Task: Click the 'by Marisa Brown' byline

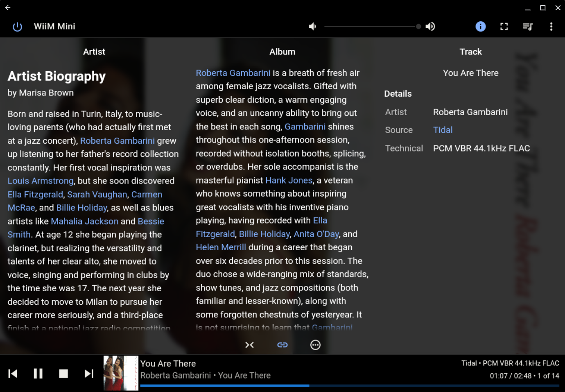Action: point(41,93)
